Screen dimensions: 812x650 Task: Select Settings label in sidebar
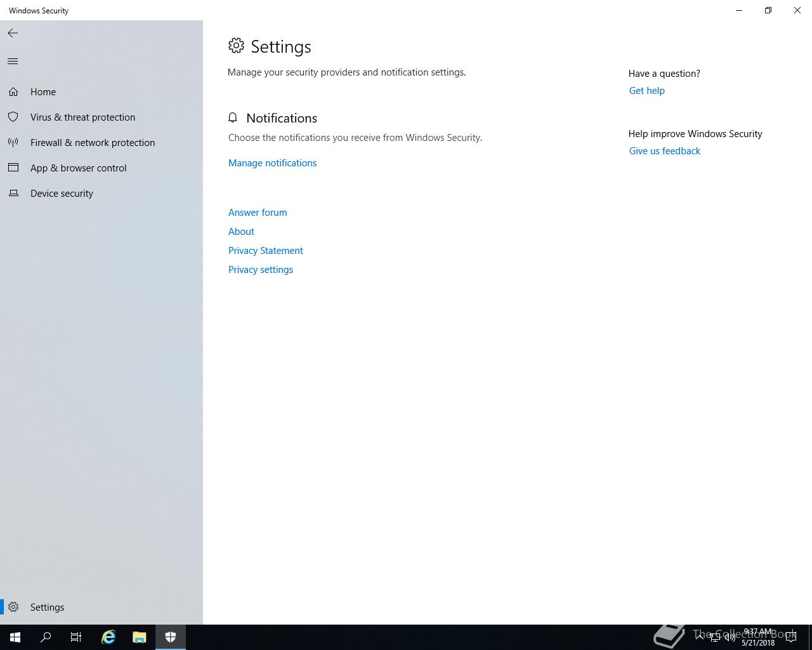coord(47,607)
